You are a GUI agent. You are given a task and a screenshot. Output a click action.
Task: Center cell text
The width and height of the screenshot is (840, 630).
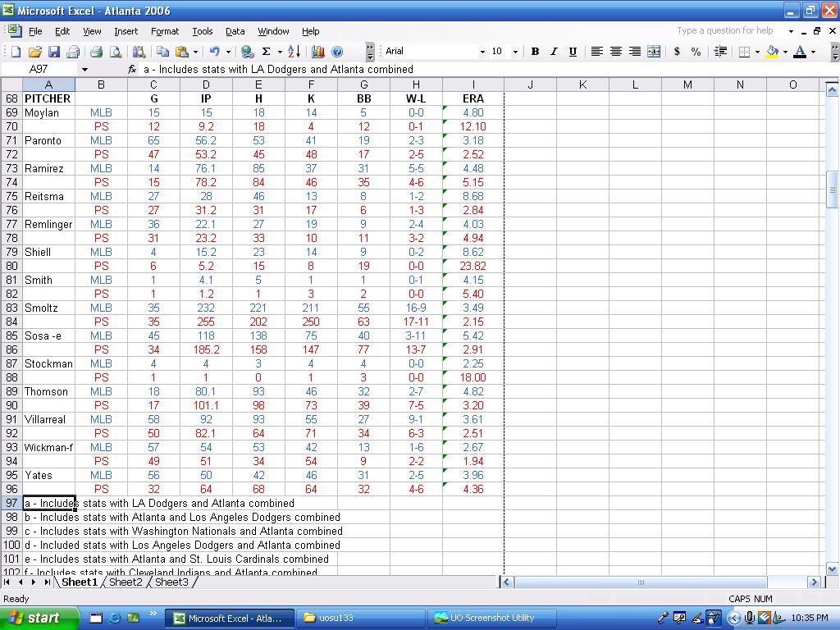(615, 52)
